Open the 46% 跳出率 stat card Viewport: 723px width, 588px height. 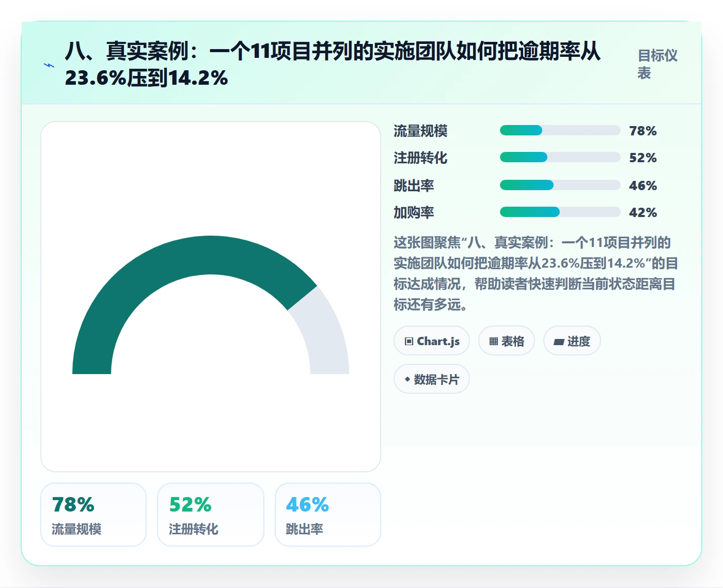(x=328, y=515)
